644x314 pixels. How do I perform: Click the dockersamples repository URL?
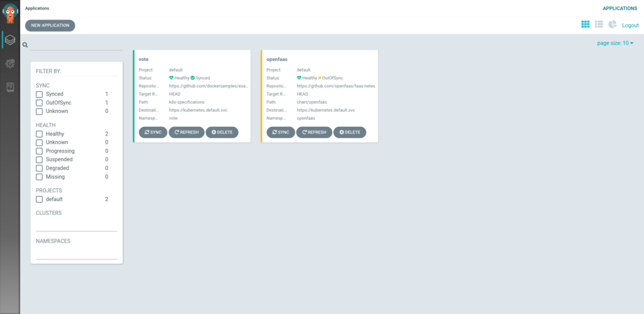pos(209,86)
